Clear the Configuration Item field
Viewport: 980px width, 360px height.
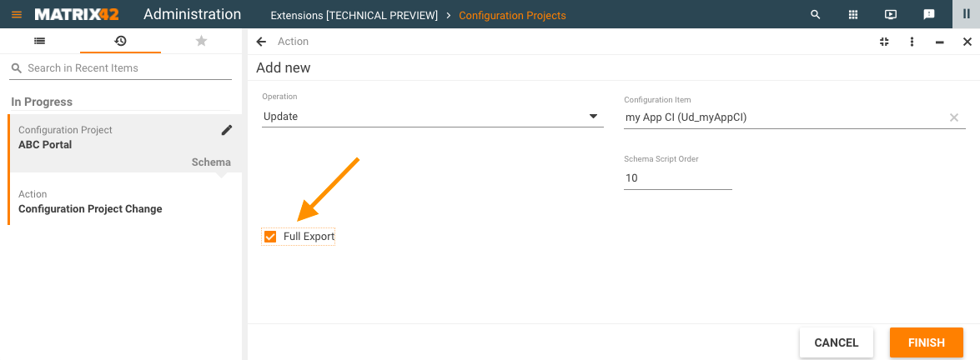click(954, 117)
